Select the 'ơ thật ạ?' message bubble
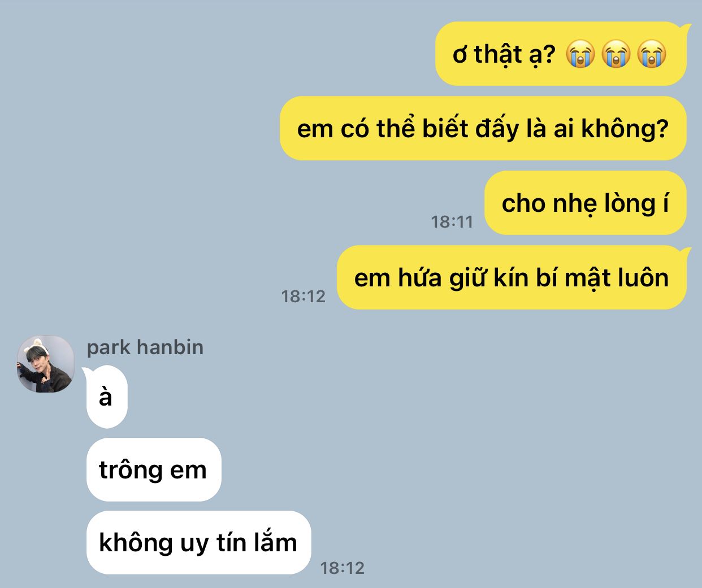 561,54
